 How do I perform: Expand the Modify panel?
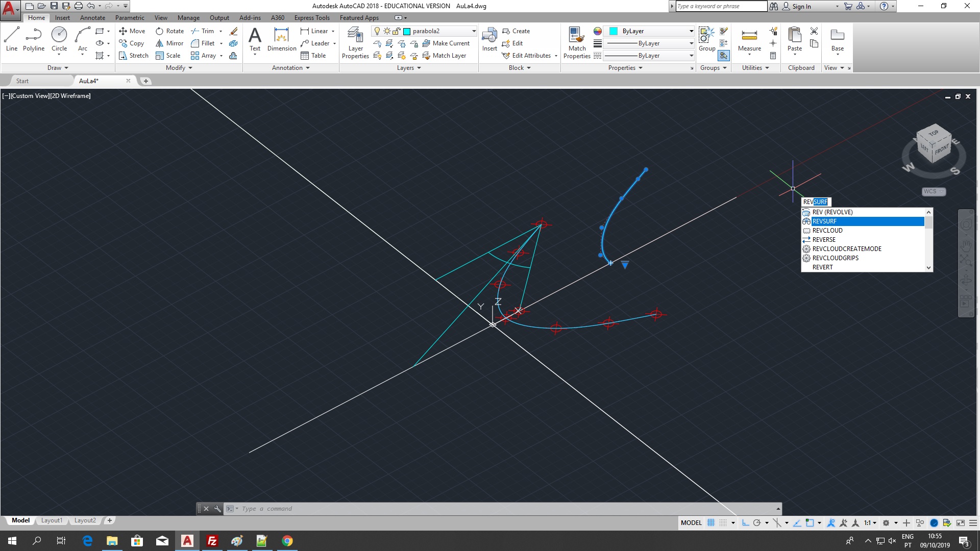179,68
